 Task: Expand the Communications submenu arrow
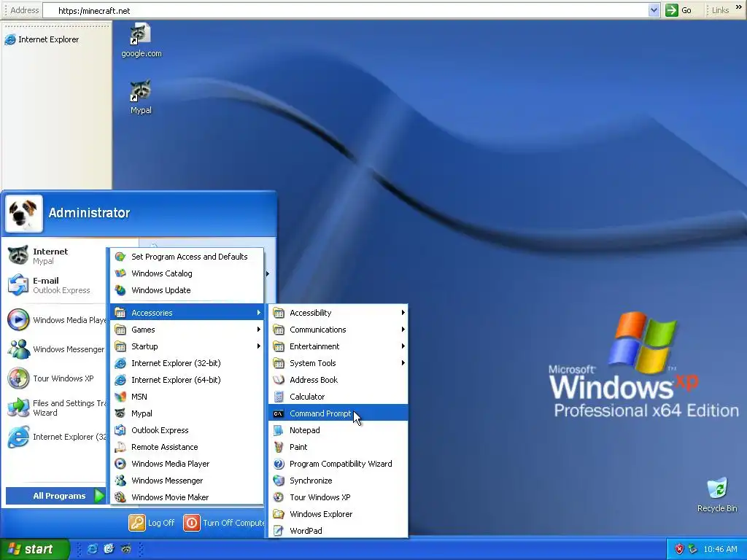tap(403, 330)
